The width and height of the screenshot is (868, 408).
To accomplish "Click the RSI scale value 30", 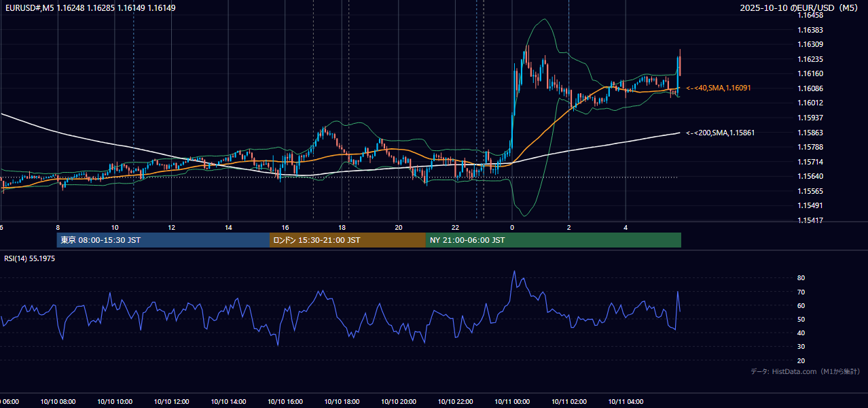I will (x=801, y=347).
